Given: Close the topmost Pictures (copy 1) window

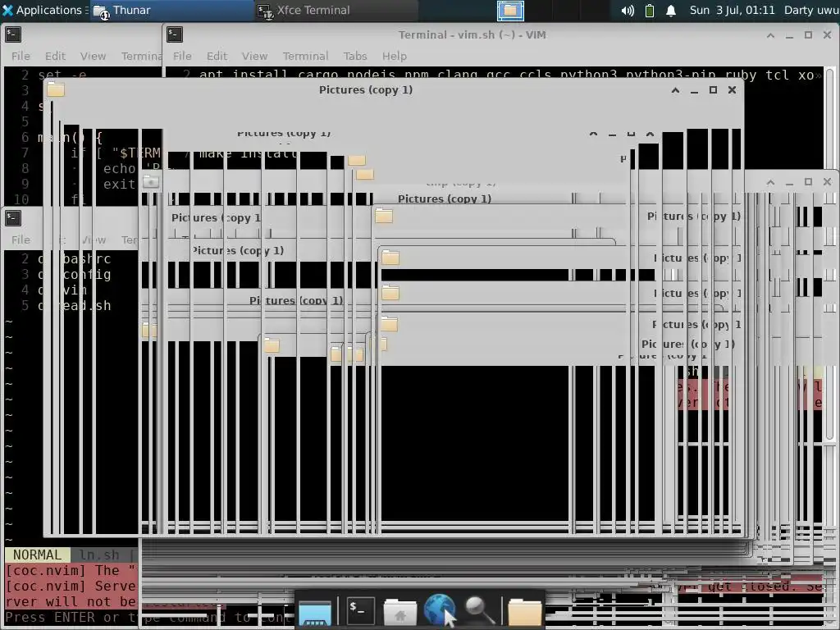Looking at the screenshot, I should [x=733, y=90].
